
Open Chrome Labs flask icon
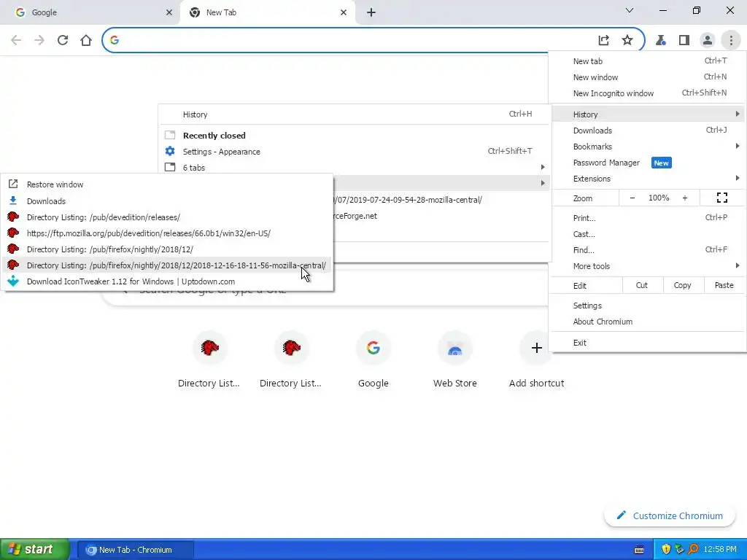(661, 40)
